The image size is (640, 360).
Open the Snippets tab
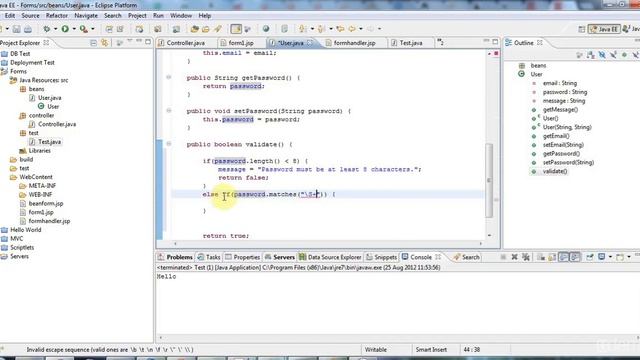382,257
